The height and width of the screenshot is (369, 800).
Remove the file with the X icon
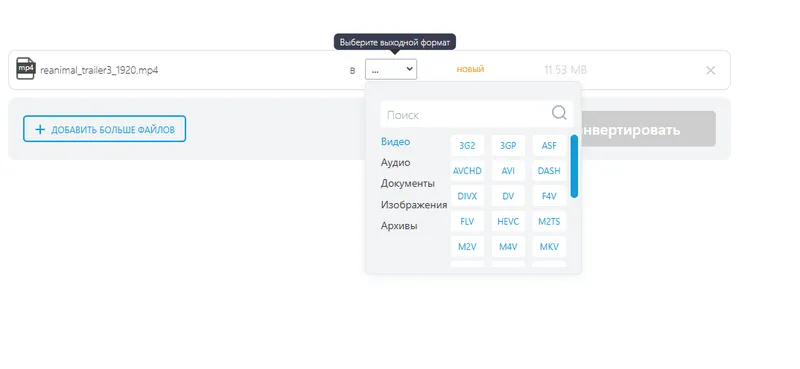click(710, 70)
